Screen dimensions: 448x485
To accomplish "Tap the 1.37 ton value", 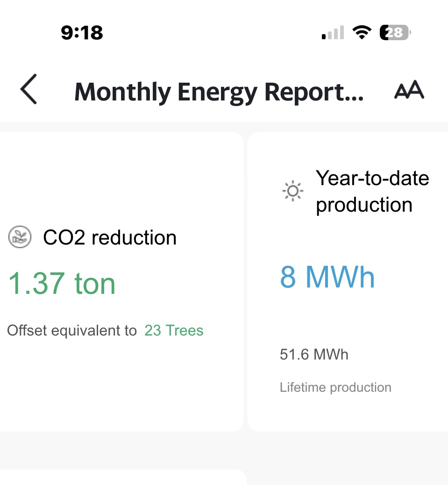I will [x=62, y=283].
